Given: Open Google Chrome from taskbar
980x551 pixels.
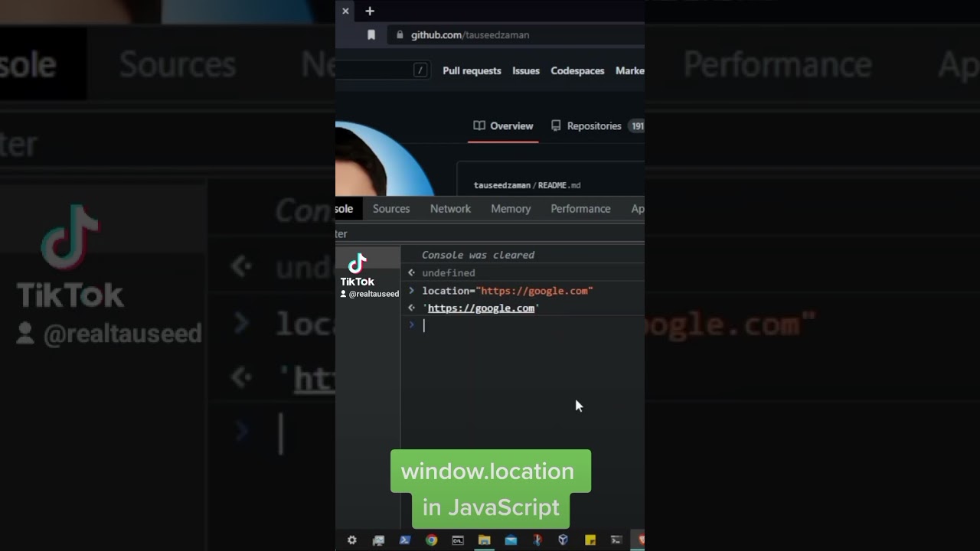Looking at the screenshot, I should click(x=431, y=540).
